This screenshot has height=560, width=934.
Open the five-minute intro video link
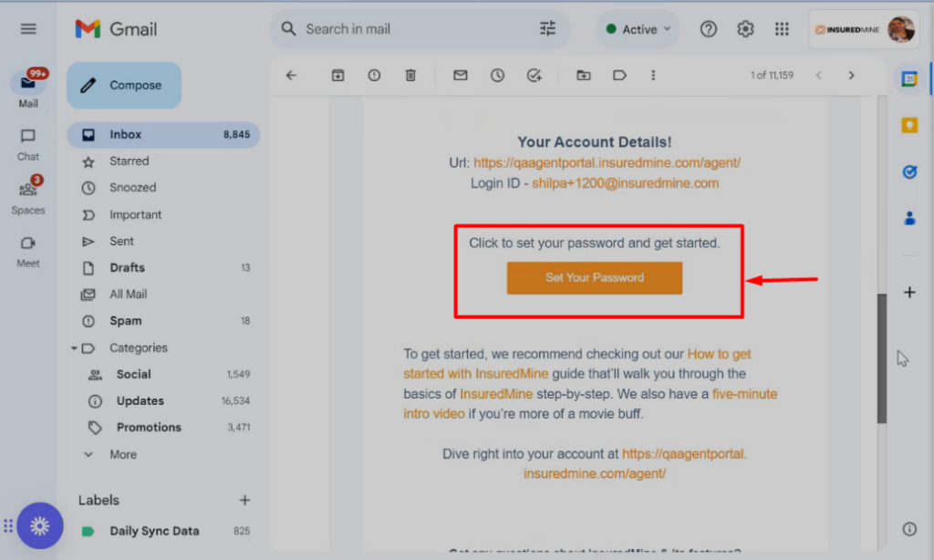[590, 404]
